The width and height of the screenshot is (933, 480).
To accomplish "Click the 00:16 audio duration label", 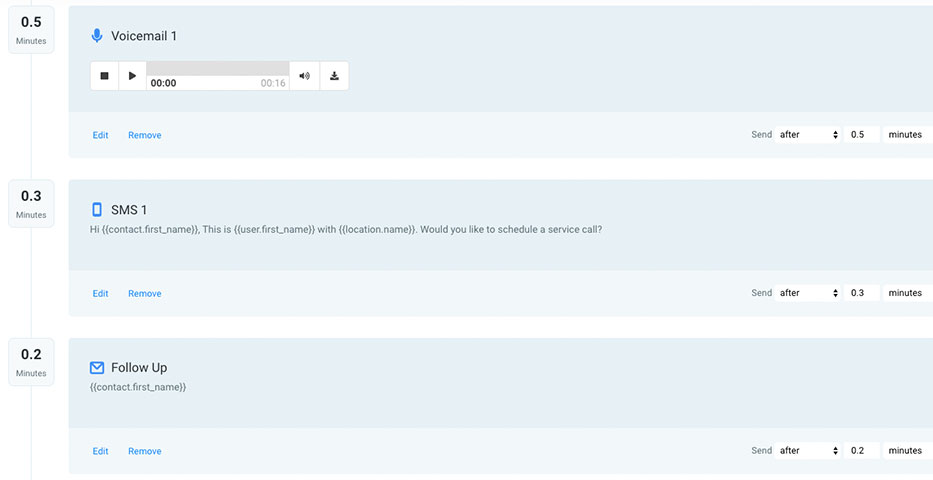I will pyautogui.click(x=273, y=83).
